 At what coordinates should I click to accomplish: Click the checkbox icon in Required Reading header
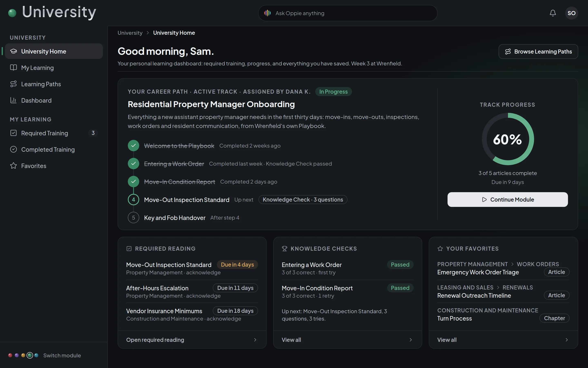coord(129,248)
